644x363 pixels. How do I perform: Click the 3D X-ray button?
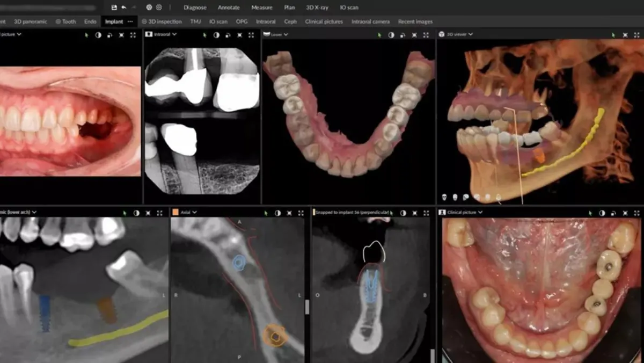coord(317,8)
